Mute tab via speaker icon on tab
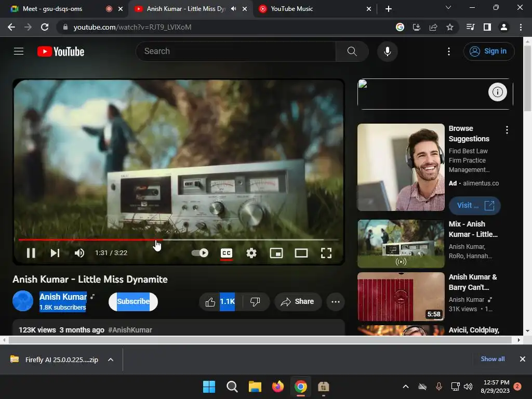The image size is (532, 399). tap(233, 9)
